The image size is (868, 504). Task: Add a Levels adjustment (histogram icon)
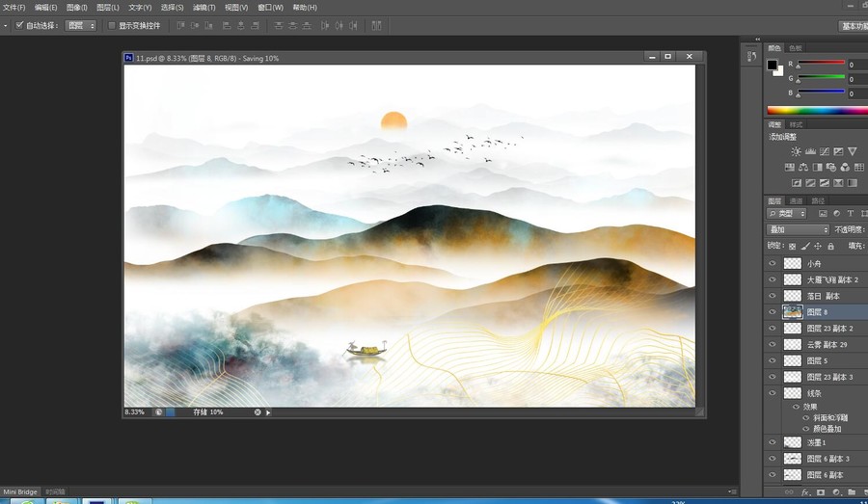[810, 151]
